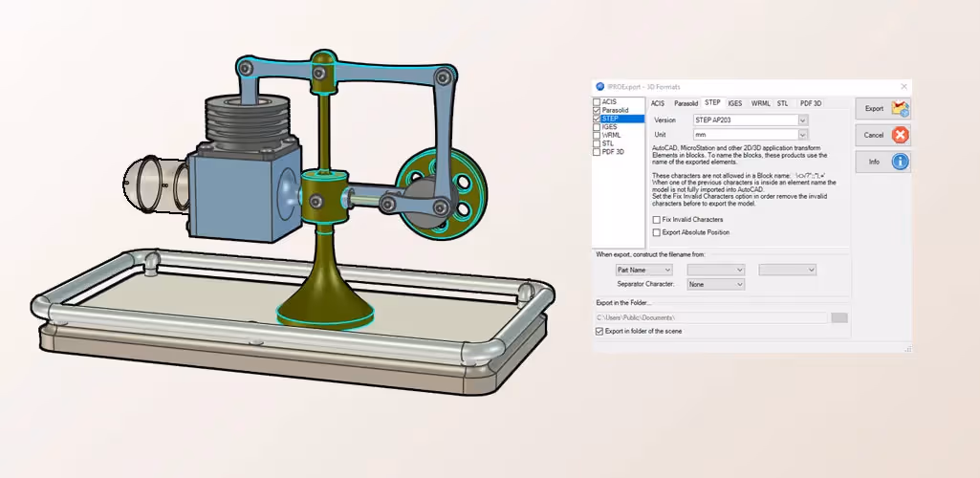
Task: Click the folder browse button beside path
Action: coord(839,318)
